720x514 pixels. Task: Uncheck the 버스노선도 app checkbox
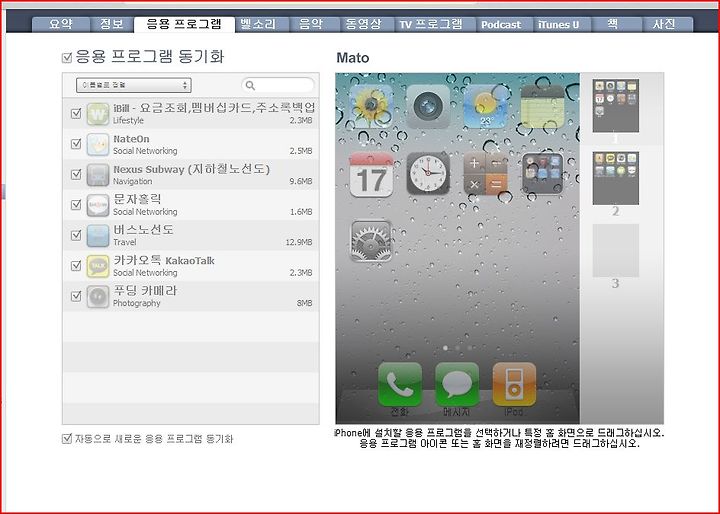pos(76,235)
